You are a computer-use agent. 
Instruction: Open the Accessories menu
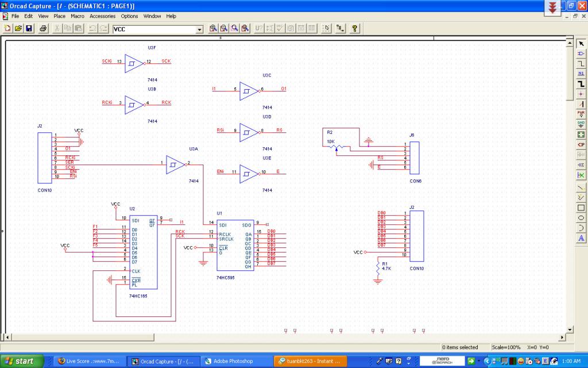[102, 16]
